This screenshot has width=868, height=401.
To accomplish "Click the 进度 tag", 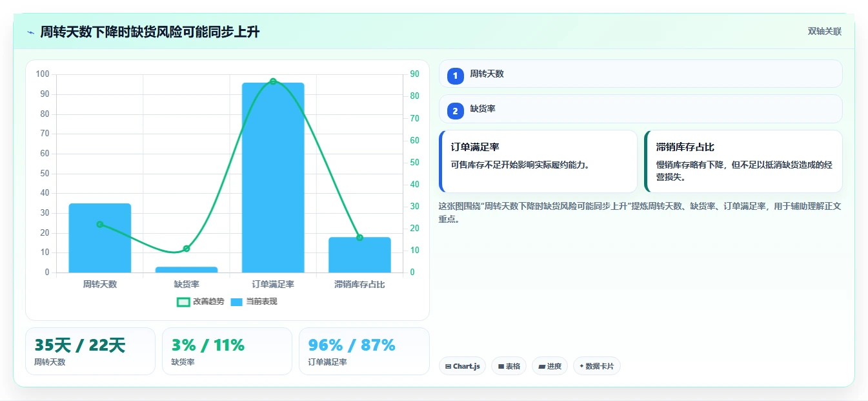I will (550, 366).
